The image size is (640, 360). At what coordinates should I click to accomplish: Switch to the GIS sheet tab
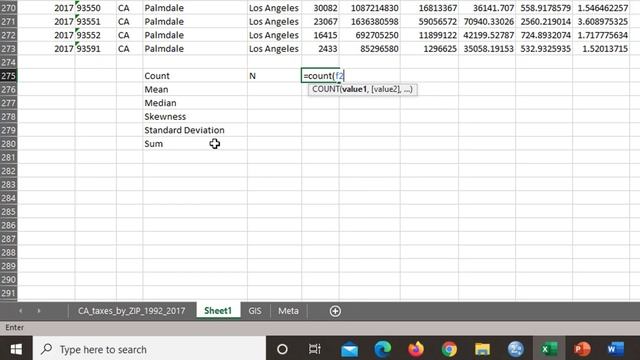point(255,311)
